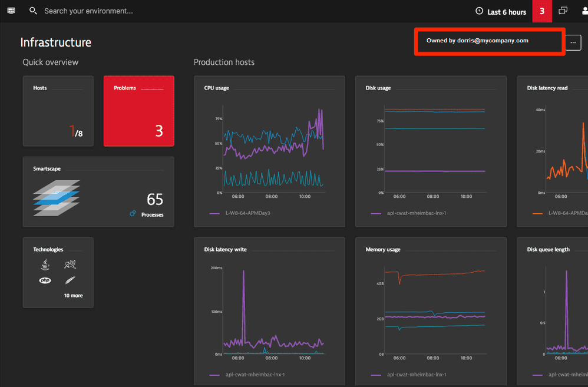Click the Production hosts section heading
Screen dimensions: 588x387
[224, 62]
